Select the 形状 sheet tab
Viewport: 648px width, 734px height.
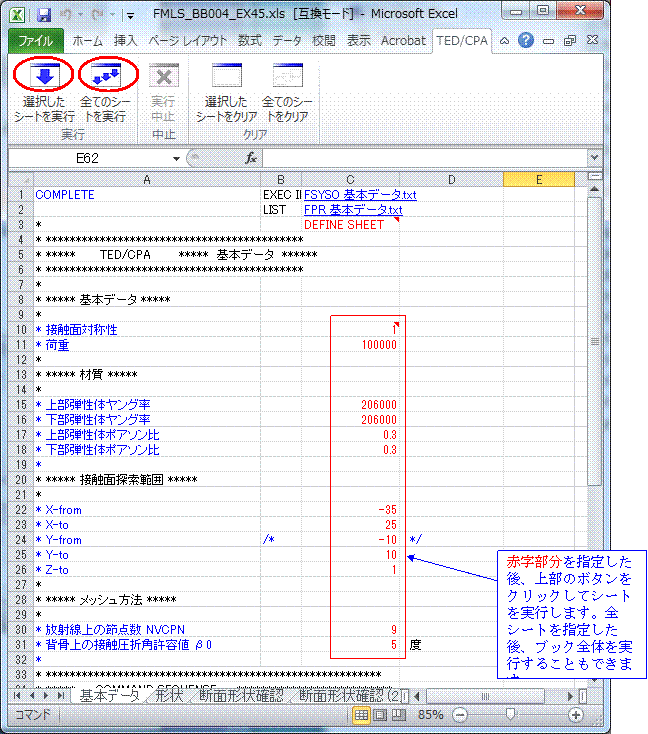pyautogui.click(x=169, y=696)
